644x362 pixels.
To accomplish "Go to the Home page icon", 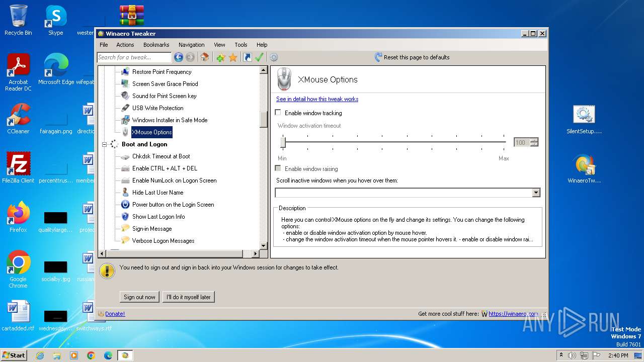I will pos(204,57).
